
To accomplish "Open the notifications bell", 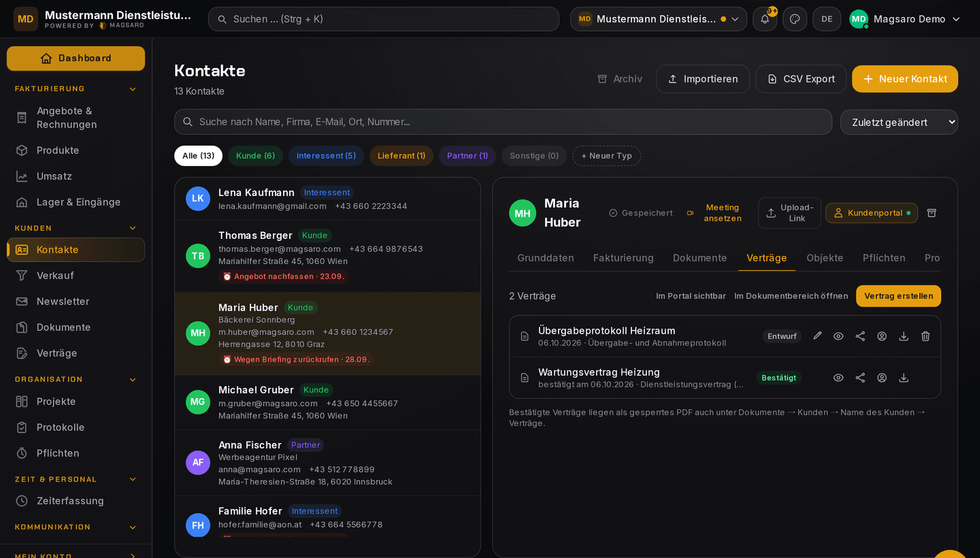I will click(765, 19).
